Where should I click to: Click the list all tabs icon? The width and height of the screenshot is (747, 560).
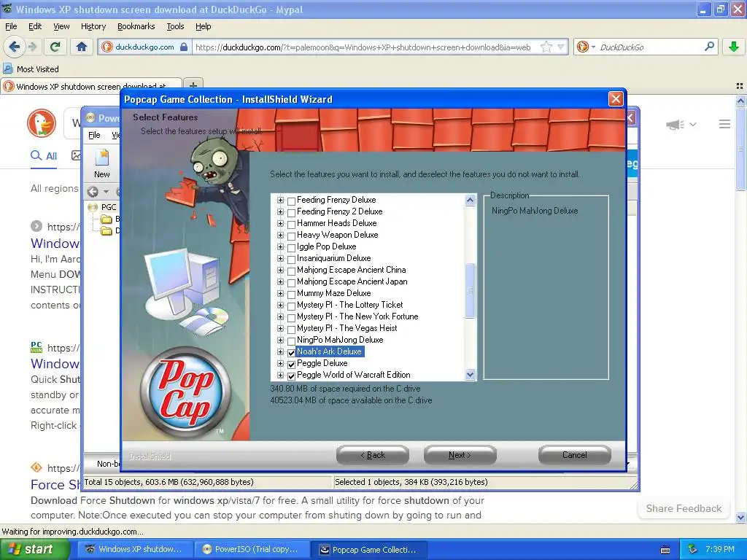(x=740, y=86)
